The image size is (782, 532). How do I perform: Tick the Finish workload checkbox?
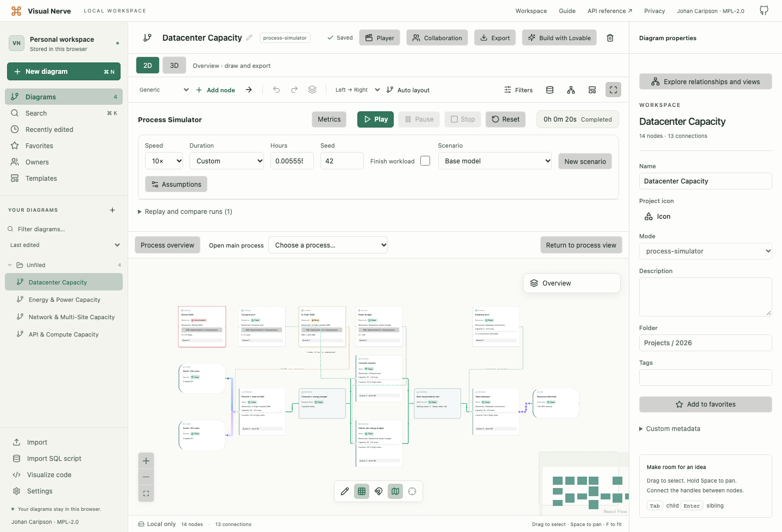[x=425, y=161]
